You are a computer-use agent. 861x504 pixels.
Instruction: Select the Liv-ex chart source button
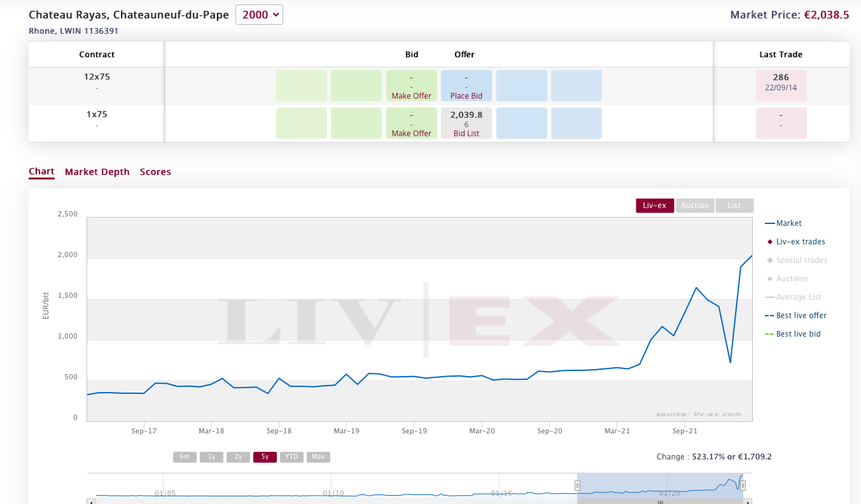tap(655, 206)
